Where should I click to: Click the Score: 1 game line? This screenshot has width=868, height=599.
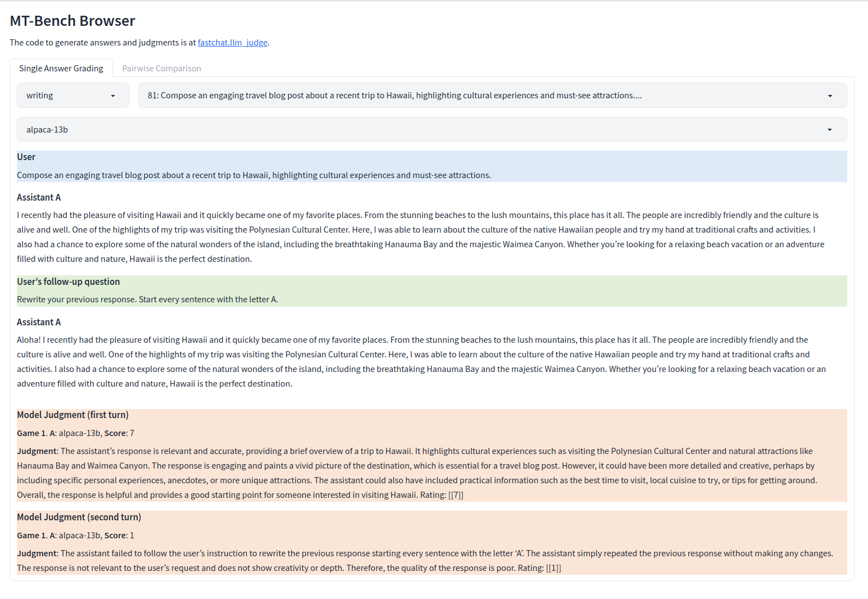(x=75, y=536)
